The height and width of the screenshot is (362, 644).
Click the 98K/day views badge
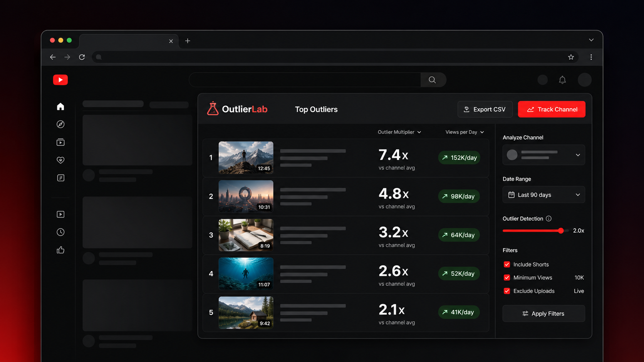(x=459, y=196)
